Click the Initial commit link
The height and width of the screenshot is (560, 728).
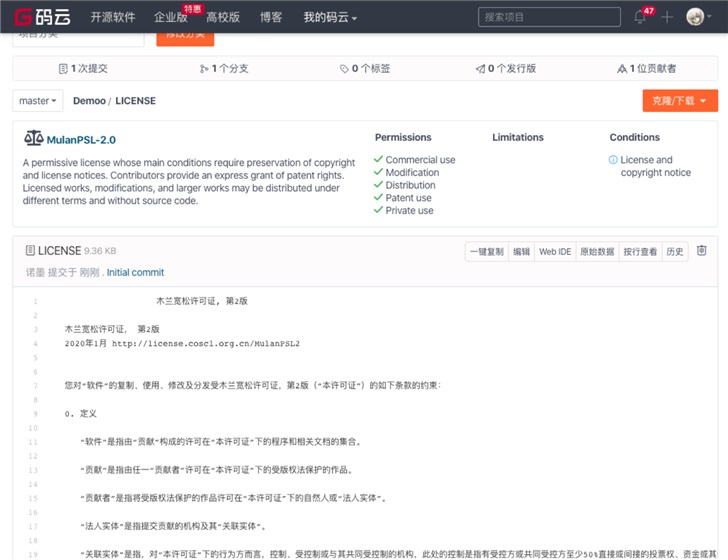[x=135, y=272]
